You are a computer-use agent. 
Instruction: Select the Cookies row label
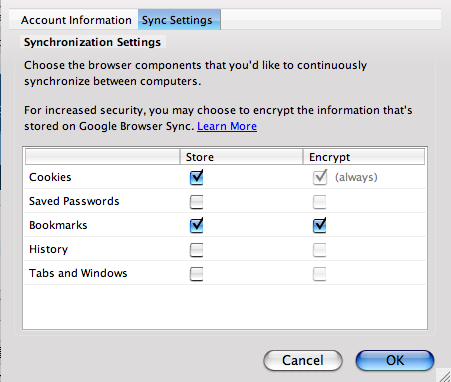pos(50,177)
